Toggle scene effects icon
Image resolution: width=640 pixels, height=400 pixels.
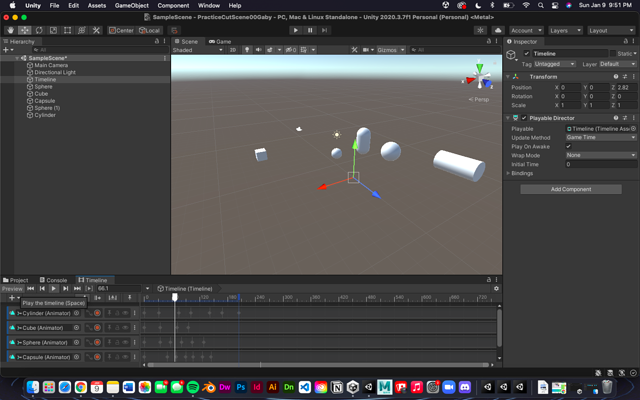270,50
